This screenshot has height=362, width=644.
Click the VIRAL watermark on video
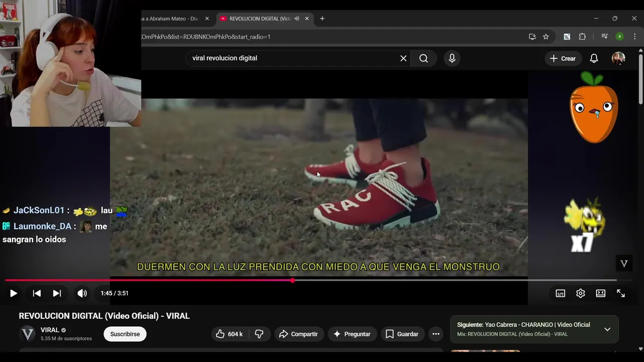[x=624, y=263]
